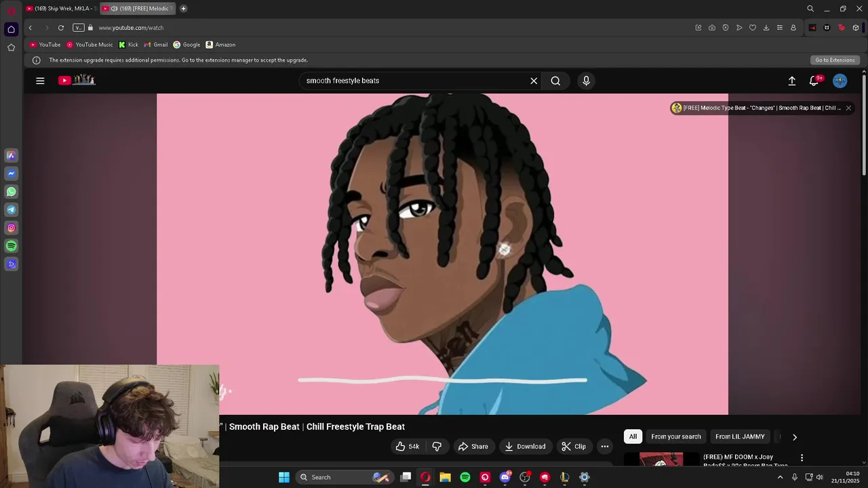Mute the audio icon on Melodic tab

[x=115, y=9]
